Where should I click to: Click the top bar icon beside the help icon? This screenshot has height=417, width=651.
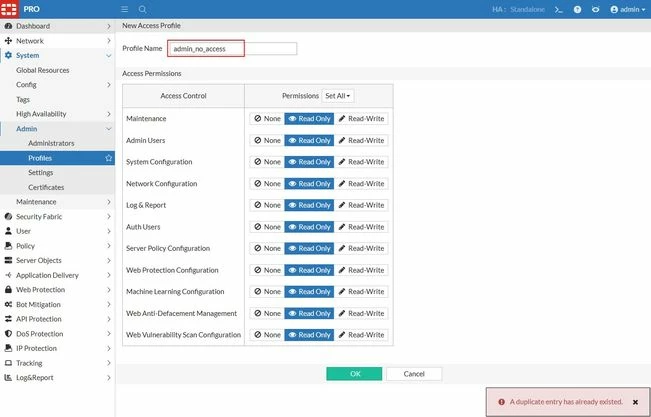point(595,9)
